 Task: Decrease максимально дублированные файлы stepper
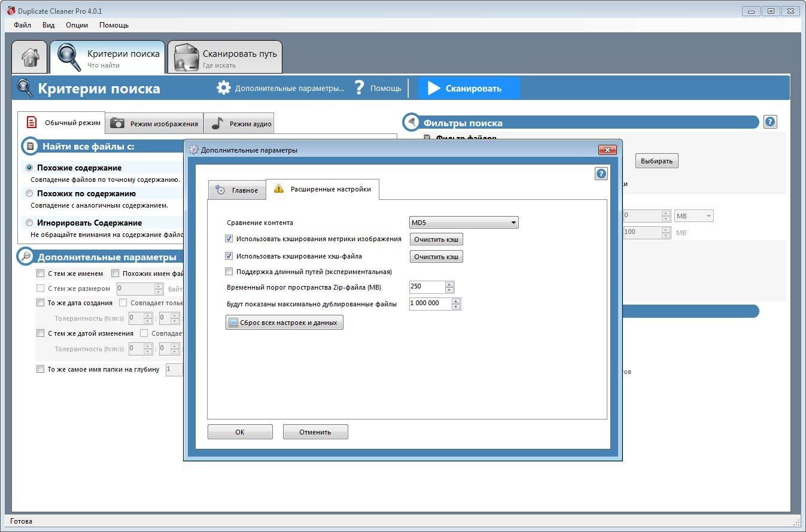coord(456,307)
